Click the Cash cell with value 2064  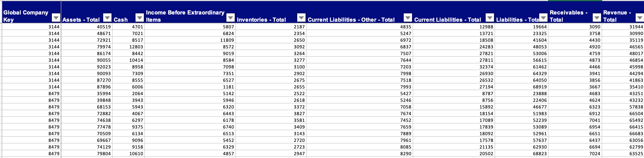pyautogui.click(x=129, y=93)
